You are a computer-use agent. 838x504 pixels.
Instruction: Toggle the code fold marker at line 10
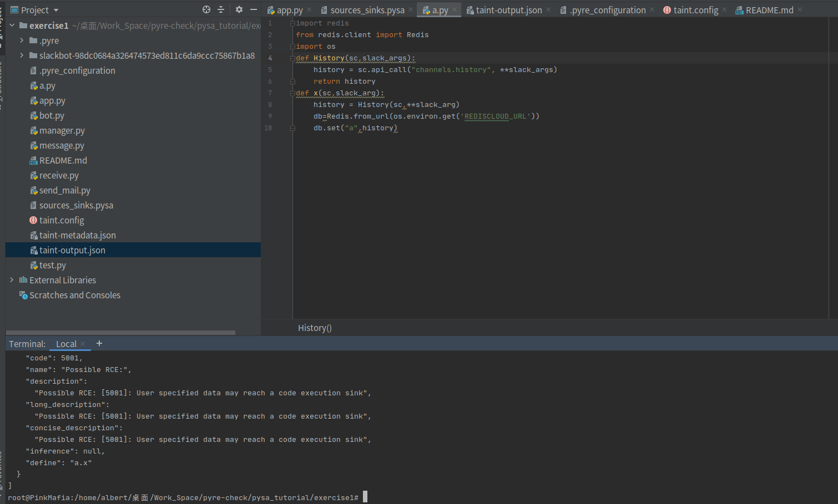tap(292, 128)
